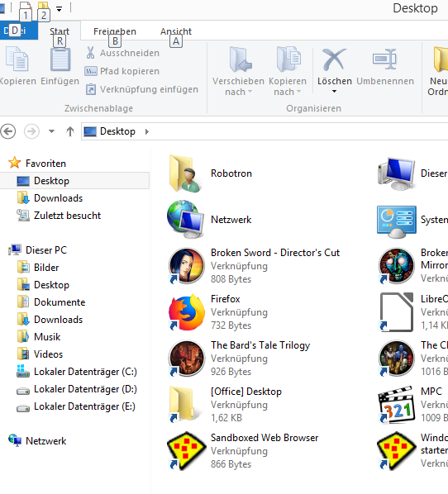Select the Sandboxie Windows starter shortcut icon
The width and height of the screenshot is (448, 494).
pos(397,451)
